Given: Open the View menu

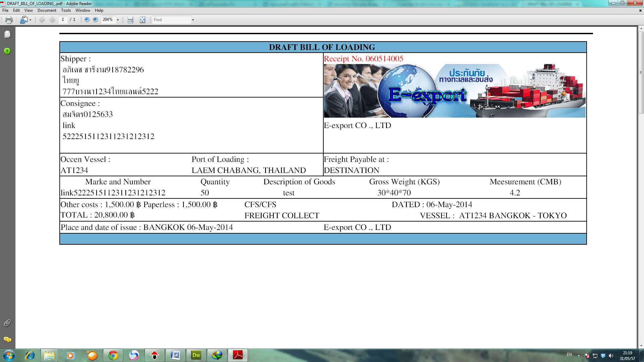Looking at the screenshot, I should click(29, 10).
